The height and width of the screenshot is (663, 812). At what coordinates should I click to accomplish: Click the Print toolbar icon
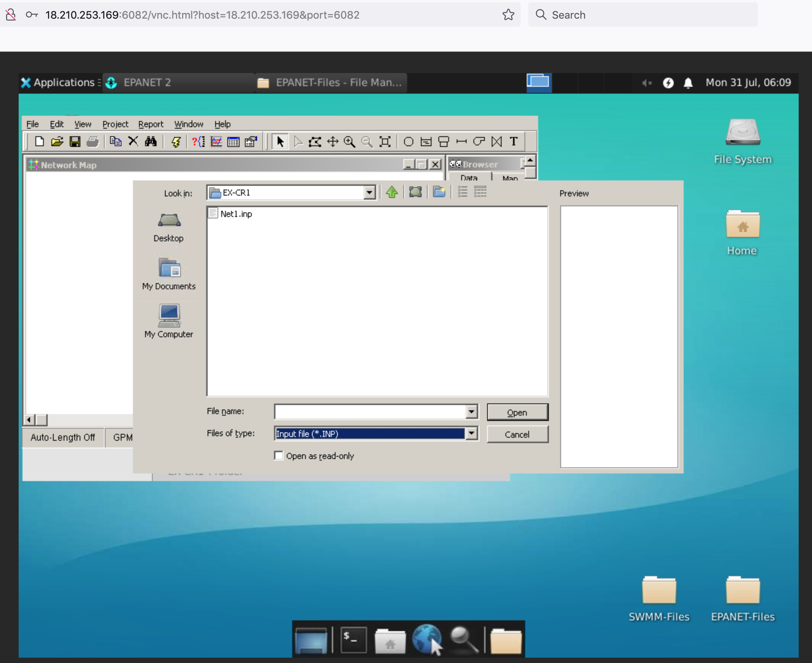click(93, 142)
